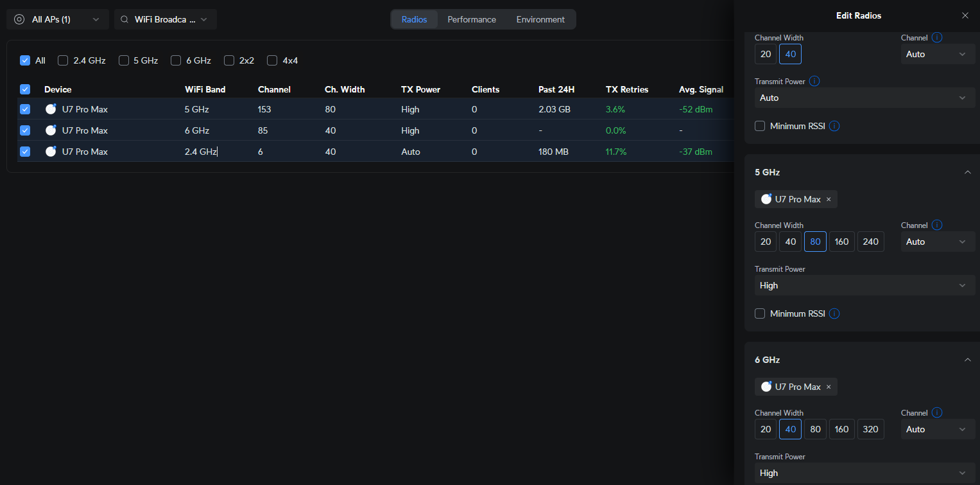Viewport: 980px width, 485px height.
Task: Click U7 Pro Max chip icon in 6 GHz section
Action: (x=766, y=387)
